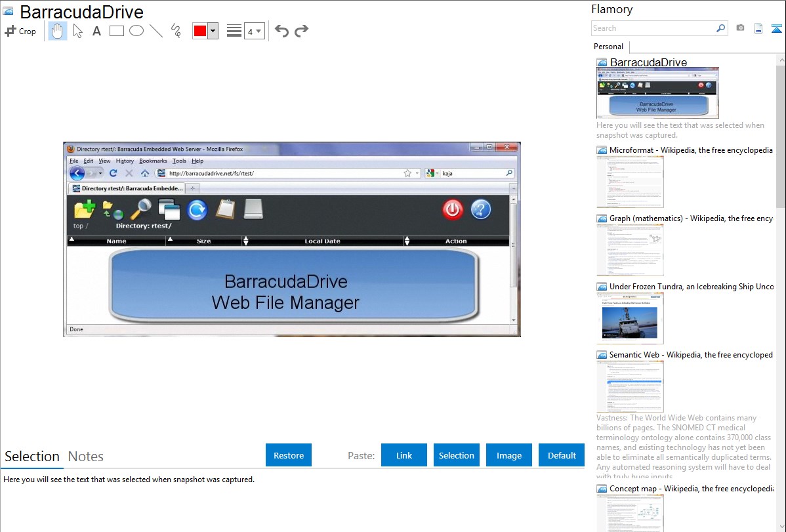Open the History menu in Firefox
Viewport: 786px width, 532px height.
tap(125, 161)
